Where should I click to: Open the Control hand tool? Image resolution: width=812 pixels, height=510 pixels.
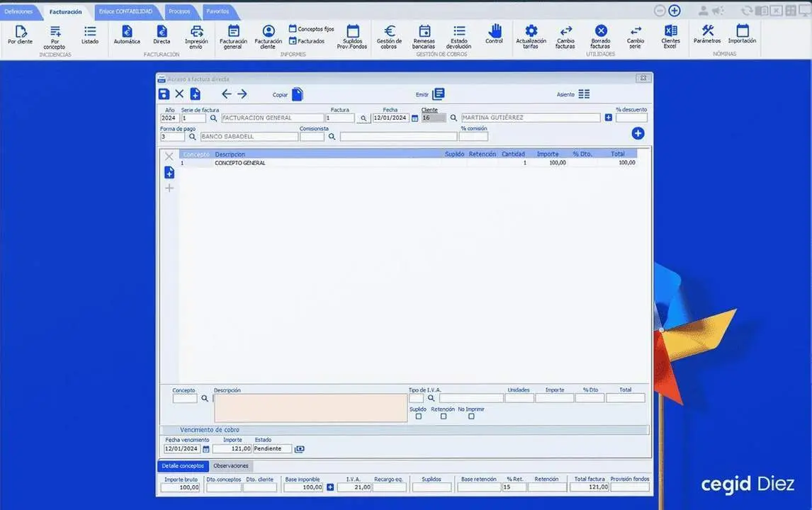[494, 34]
